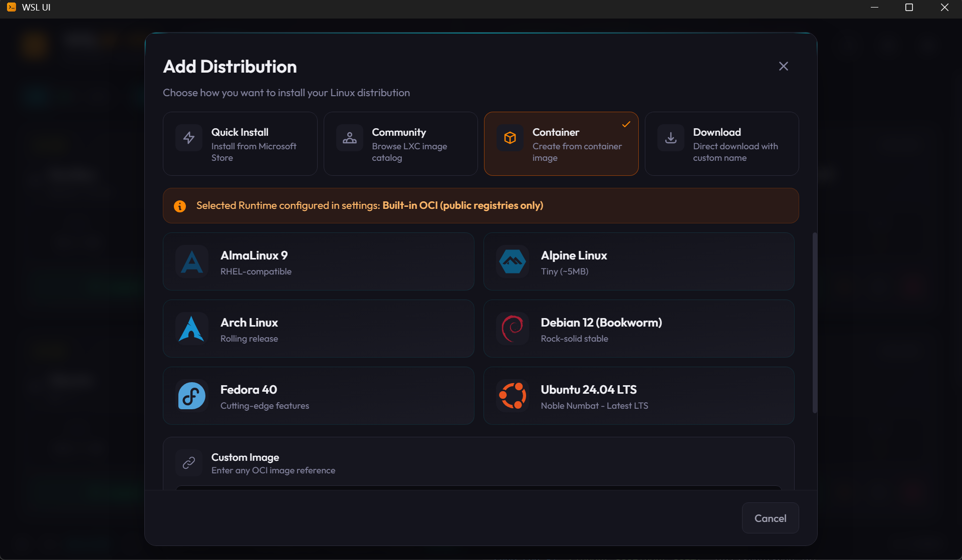Select the Quick Install method tab
Image resolution: width=962 pixels, height=560 pixels.
[240, 144]
